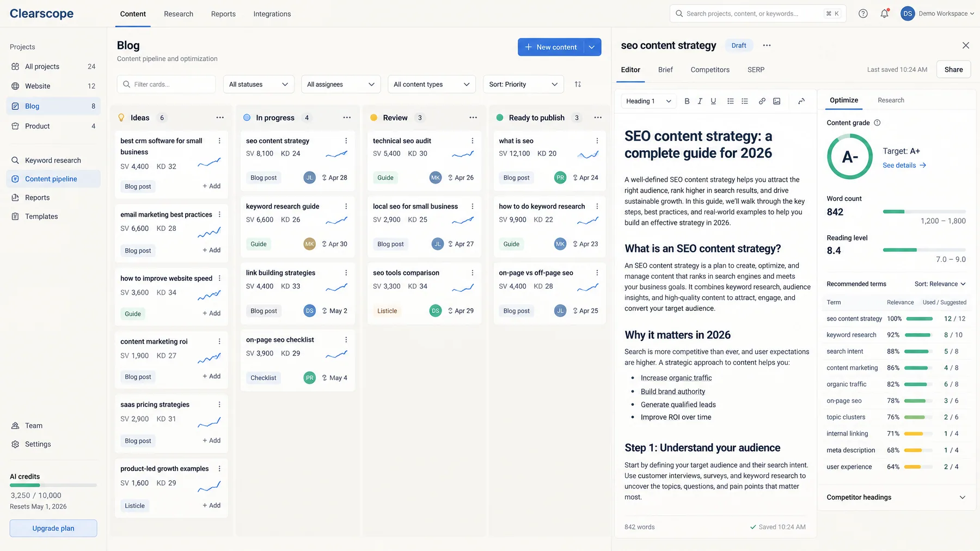Click the Content grade info icon

click(x=877, y=123)
